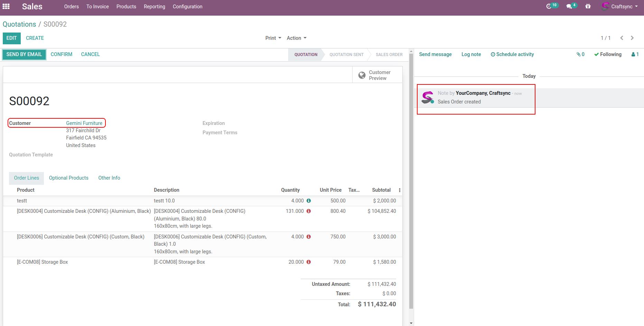
Task: Expand the Action dropdown
Action: coord(296,38)
